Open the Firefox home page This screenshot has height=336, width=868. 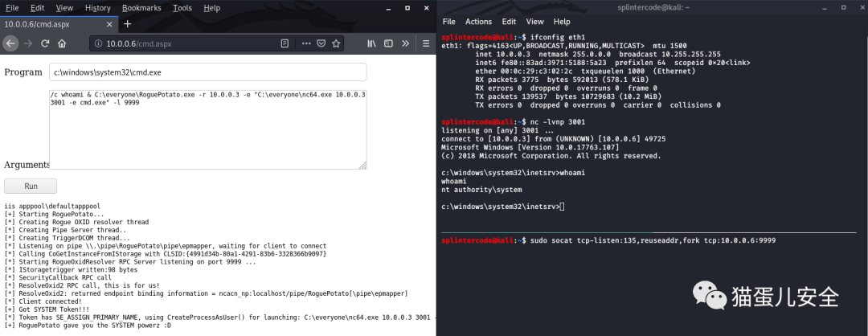(61, 43)
